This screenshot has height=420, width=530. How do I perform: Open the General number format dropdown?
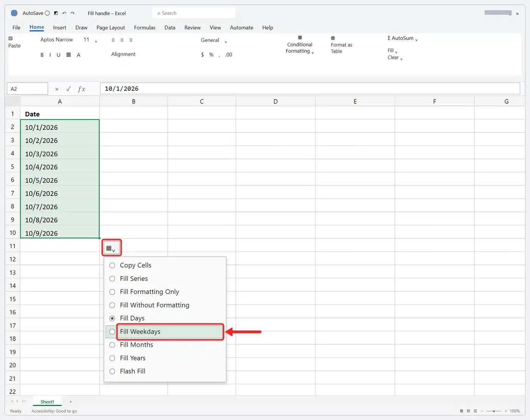point(226,42)
